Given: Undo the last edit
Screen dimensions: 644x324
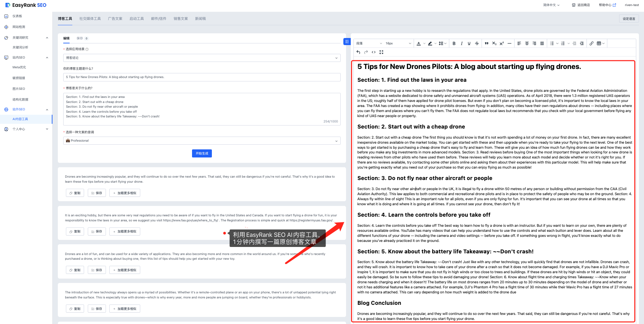Looking at the screenshot, I should [358, 52].
